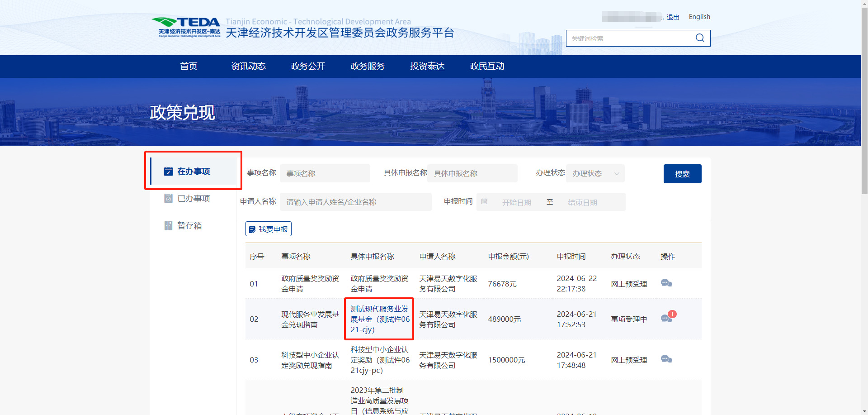Viewport: 868px width, 415px height.
Task: Click 科技型中小企业认定奖励 (测试件0621cjy-pc) cell
Action: pos(380,360)
